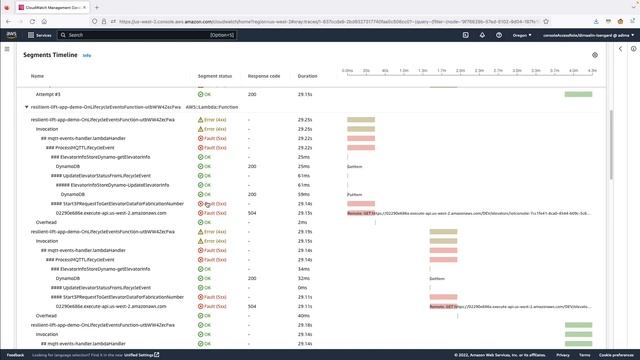The image size is (640, 360).
Task: Open Segments Timeline settings gear
Action: 595,55
